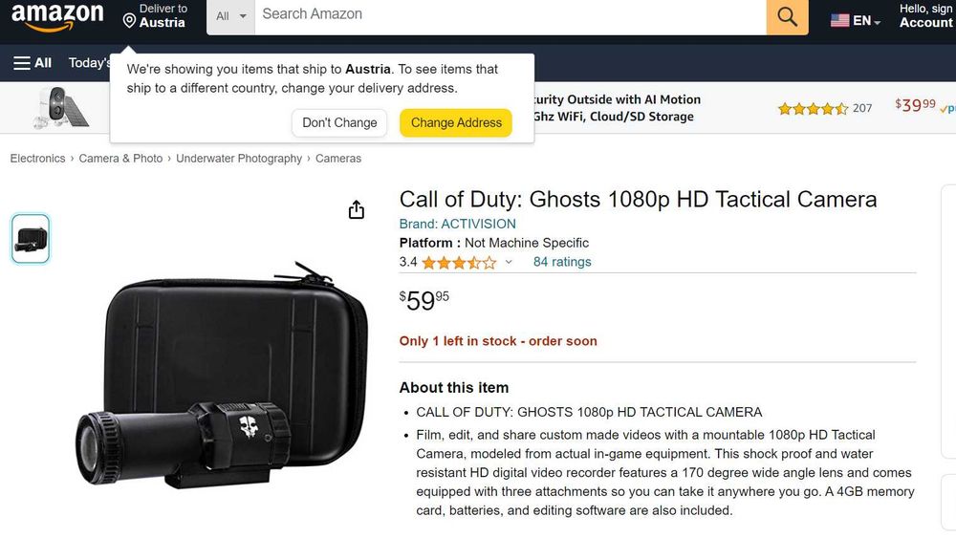The image size is (956, 560).
Task: Click the Don't Change button
Action: [339, 122]
